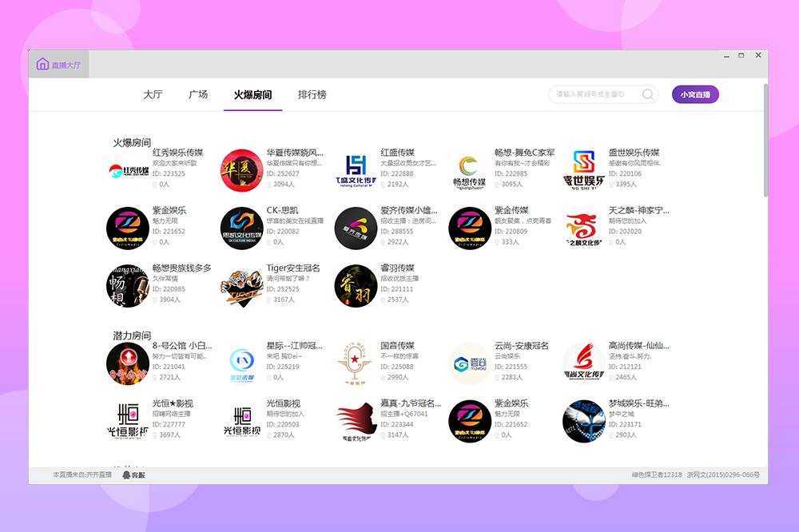Open 红盛传媒 room logo
This screenshot has width=799, height=532.
(356, 170)
